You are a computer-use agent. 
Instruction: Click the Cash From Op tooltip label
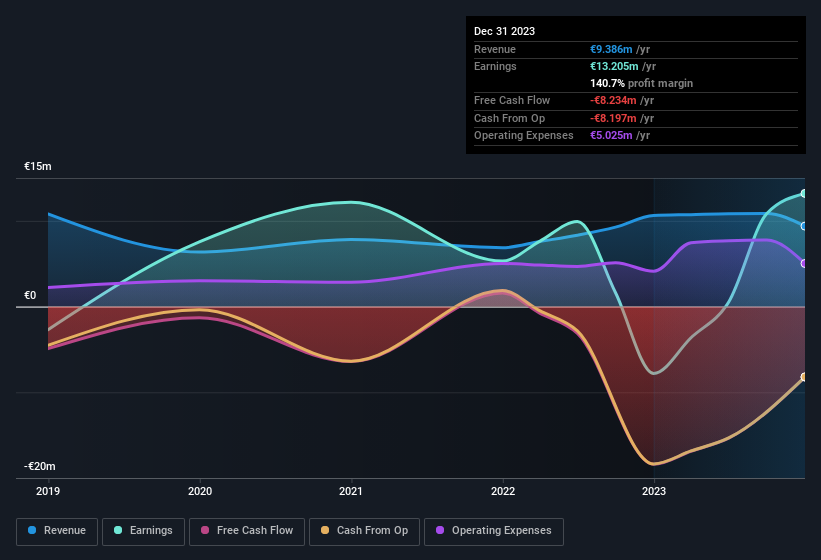coord(509,118)
